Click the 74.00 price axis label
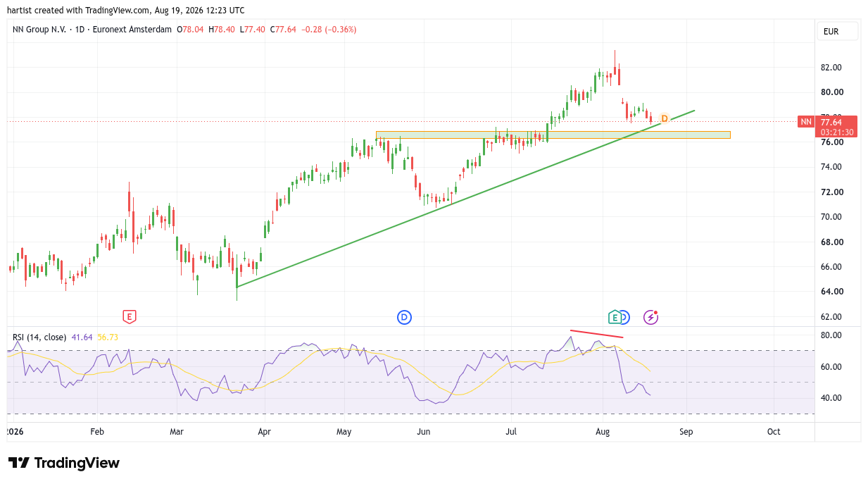Viewport: 868px width, 484px height. point(832,167)
